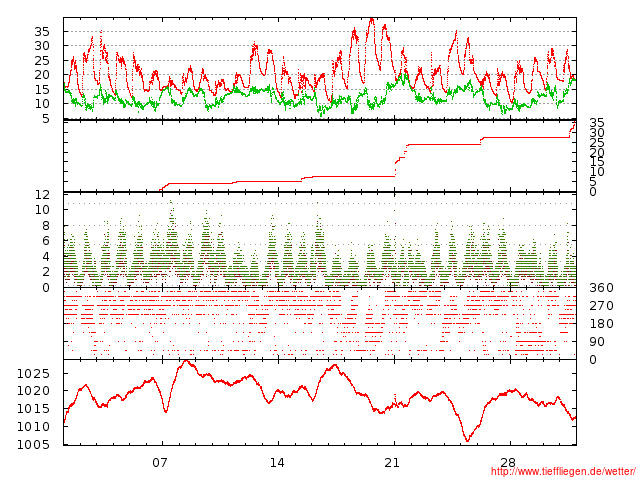Click the 1025 pressure axis label
This screenshot has width=640, height=480.
[x=33, y=373]
